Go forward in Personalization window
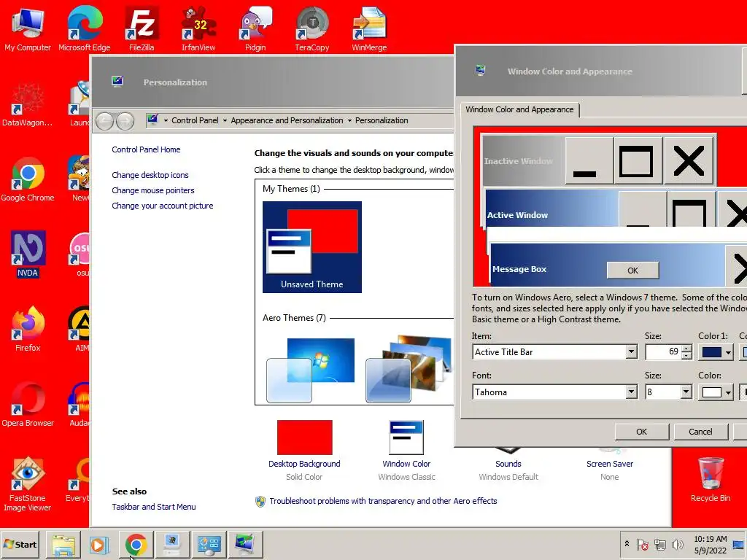747x560 pixels. tap(125, 121)
